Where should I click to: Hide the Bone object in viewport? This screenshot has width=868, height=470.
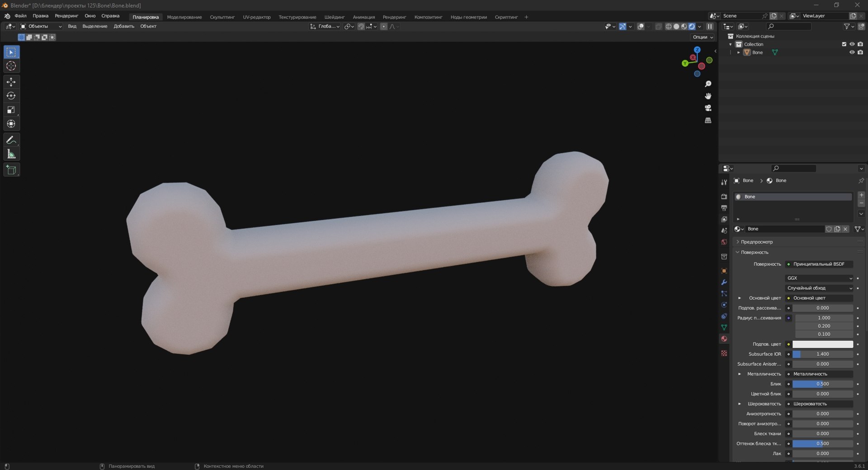point(852,52)
